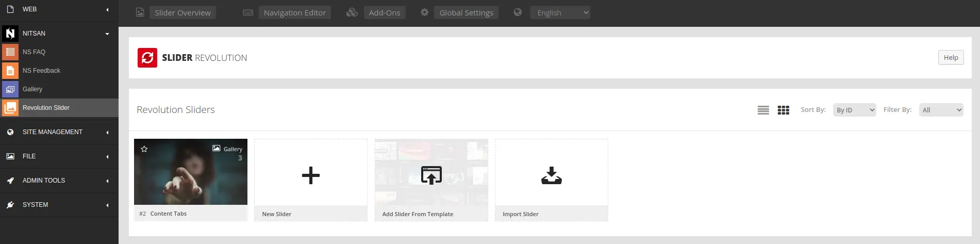Expand the FILE menu group
Screen dimensions: 980x244
click(107, 156)
